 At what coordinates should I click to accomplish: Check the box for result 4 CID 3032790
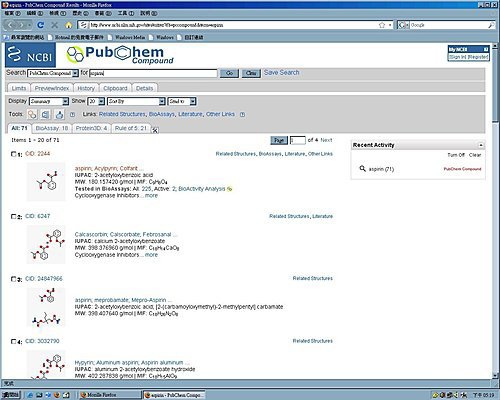[13, 341]
